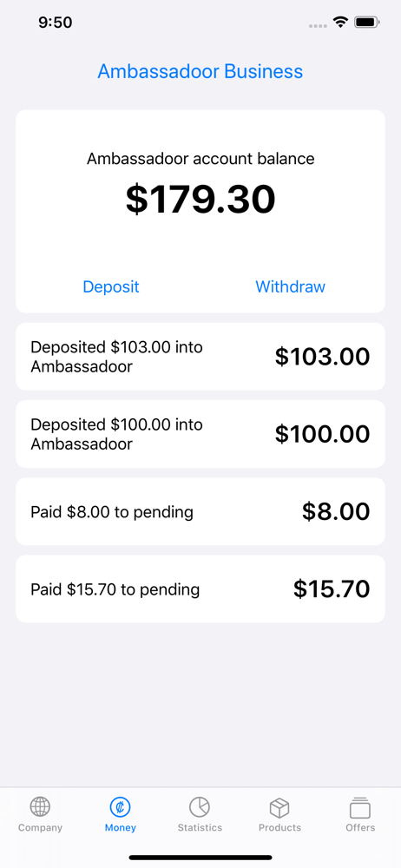Tap the Deposit button

[111, 286]
